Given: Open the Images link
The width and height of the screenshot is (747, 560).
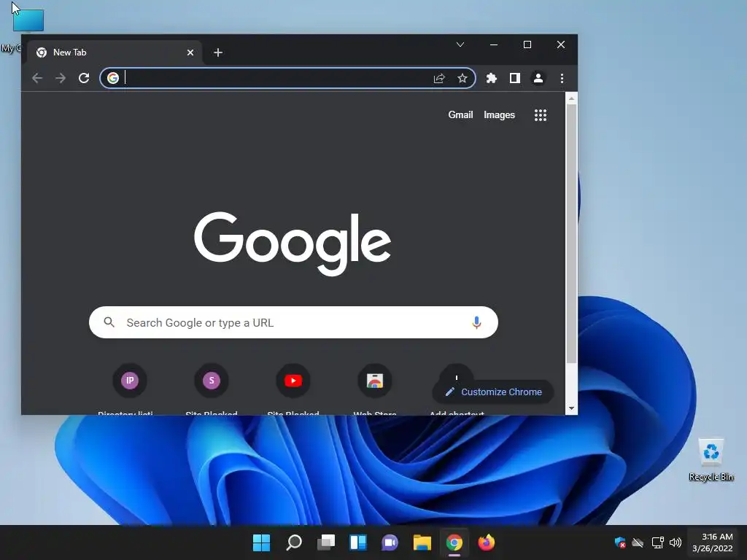Looking at the screenshot, I should pos(499,114).
